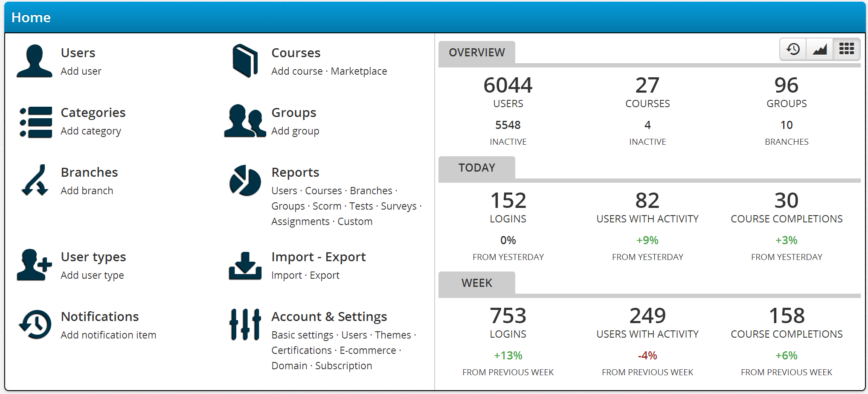Viewport: 868px width, 394px height.
Task: Switch statistics to timeline view
Action: click(x=793, y=49)
